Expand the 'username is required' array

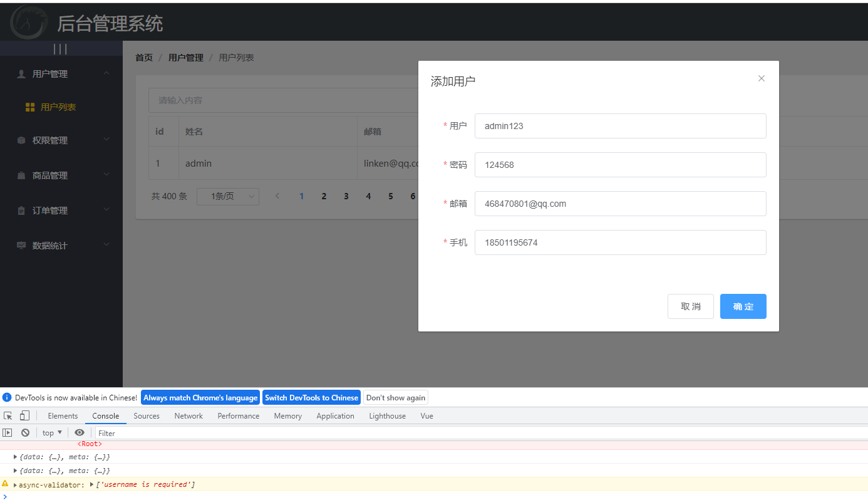click(x=92, y=484)
